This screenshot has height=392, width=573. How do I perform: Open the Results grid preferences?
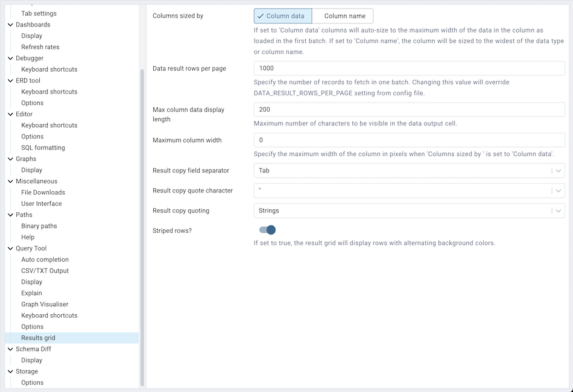[39, 338]
